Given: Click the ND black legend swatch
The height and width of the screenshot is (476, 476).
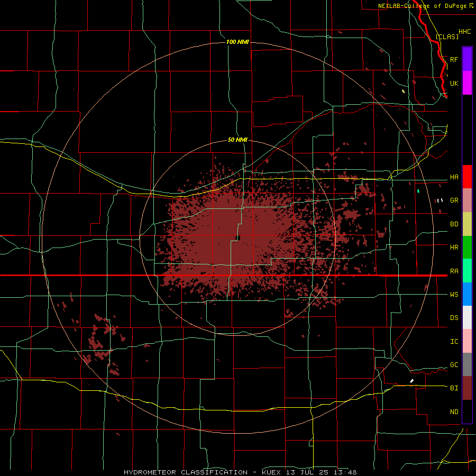Looking at the screenshot, I should click(x=467, y=411).
